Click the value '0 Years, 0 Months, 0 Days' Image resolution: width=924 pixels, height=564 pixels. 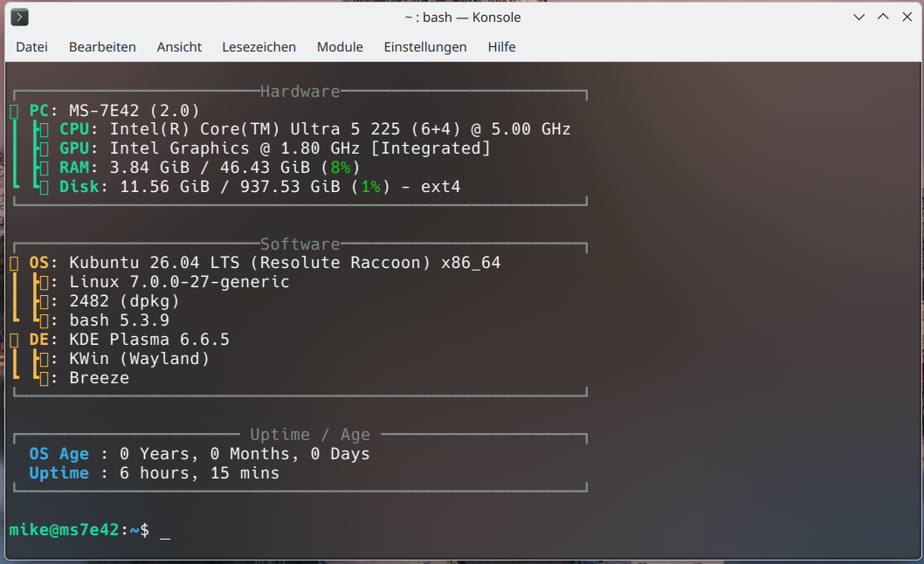pos(245,454)
